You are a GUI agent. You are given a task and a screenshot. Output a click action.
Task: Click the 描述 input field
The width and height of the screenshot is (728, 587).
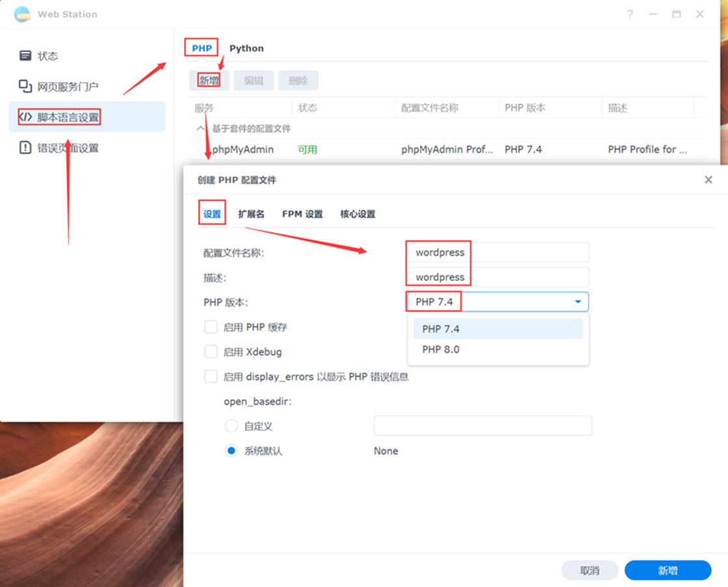[498, 277]
